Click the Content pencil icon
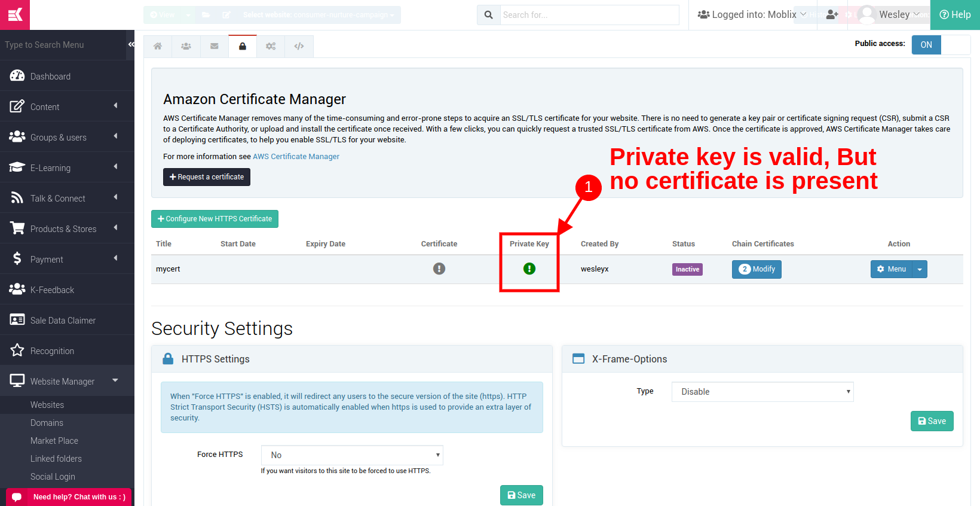This screenshot has height=506, width=980. (x=17, y=106)
